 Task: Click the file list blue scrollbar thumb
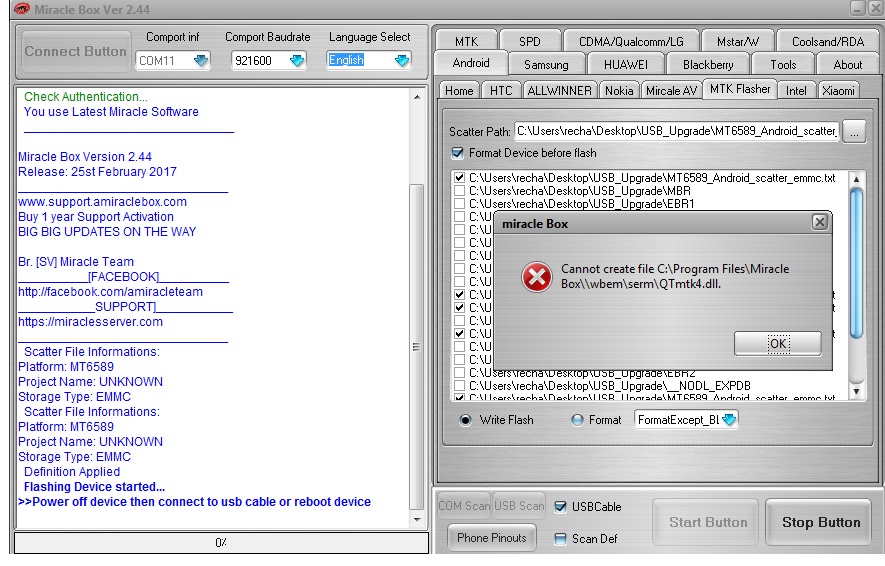[x=856, y=264]
